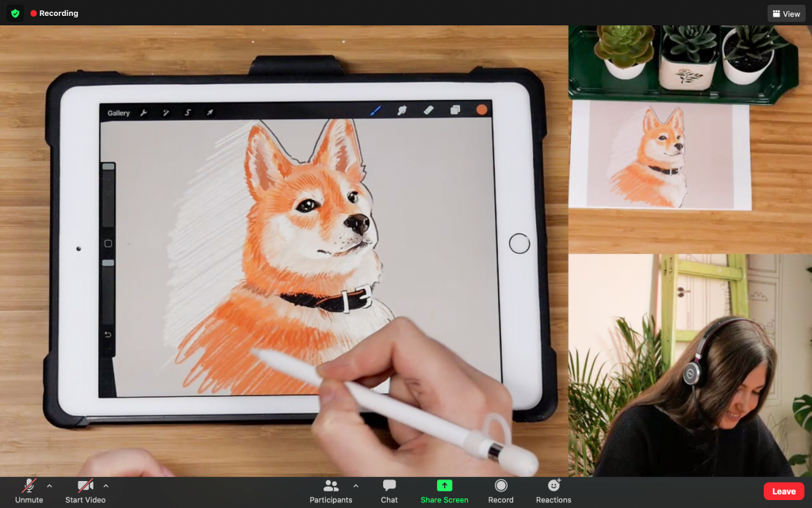
Task: Open Procreate Adjustments magic wand
Action: [x=166, y=113]
